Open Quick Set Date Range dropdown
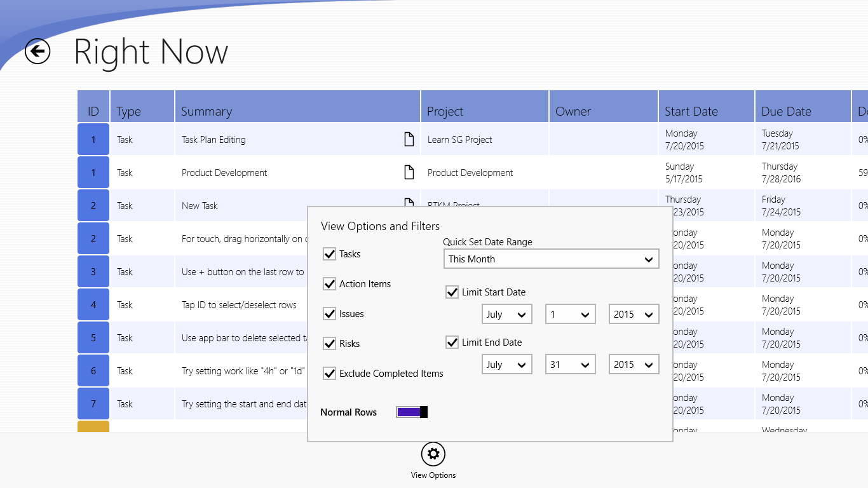The image size is (868, 488). [551, 259]
